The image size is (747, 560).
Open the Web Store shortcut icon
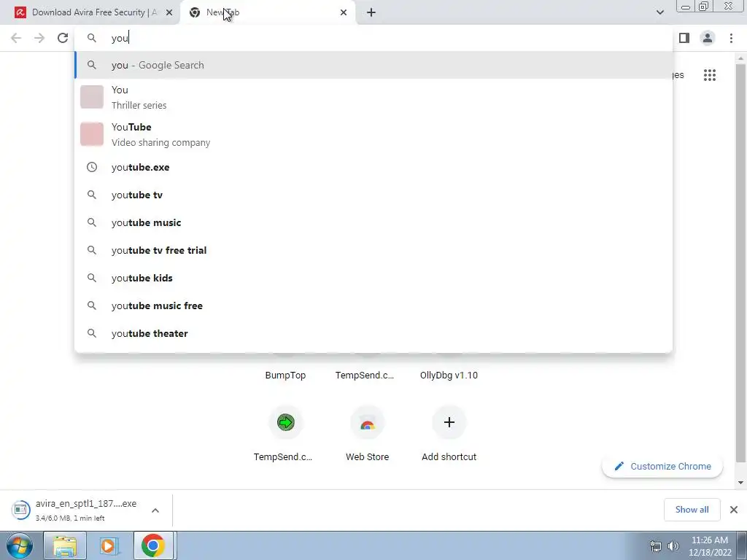point(368,422)
